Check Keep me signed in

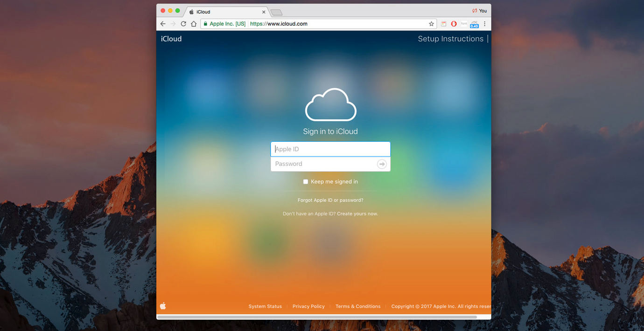pyautogui.click(x=306, y=182)
